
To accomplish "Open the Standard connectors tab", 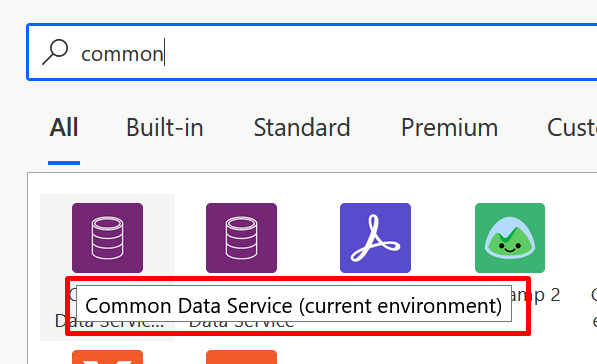I will (x=302, y=128).
